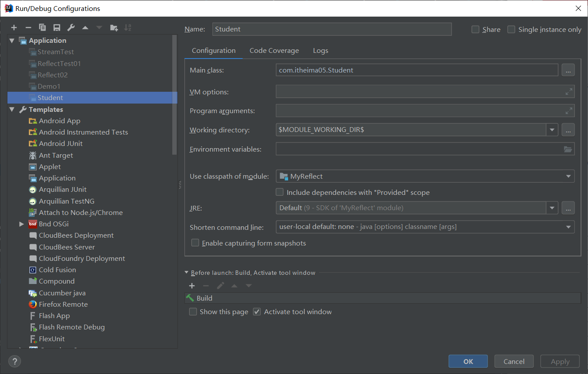Click the Create New Folder icon
The width and height of the screenshot is (588, 374).
pos(114,28)
